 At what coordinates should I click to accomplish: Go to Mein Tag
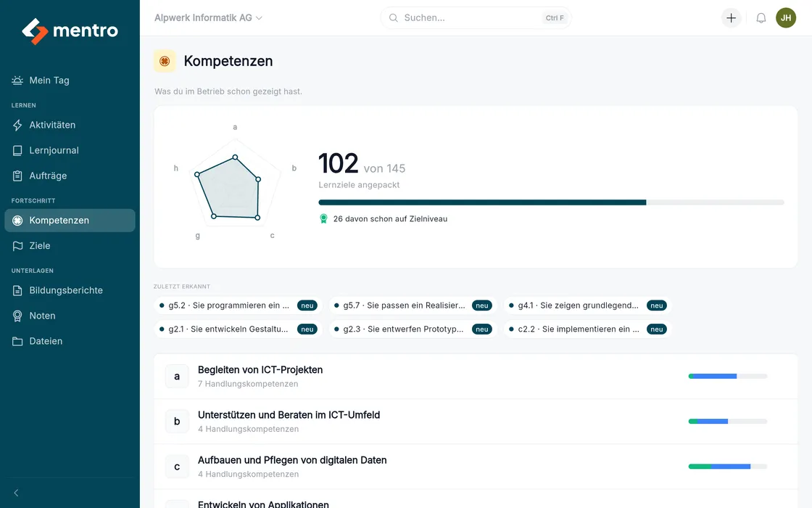tap(70, 81)
